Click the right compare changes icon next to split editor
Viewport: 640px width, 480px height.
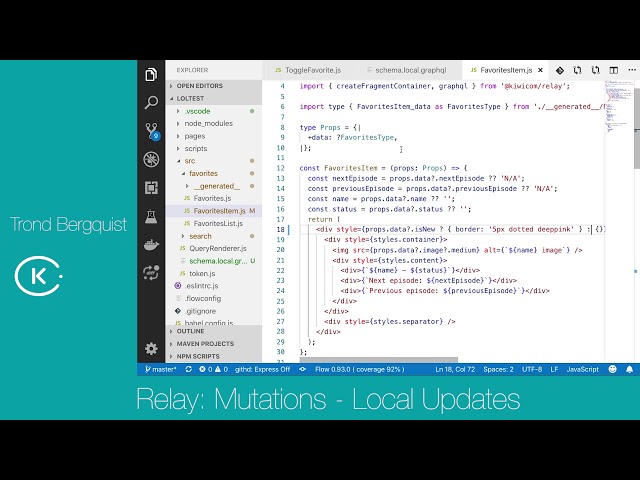point(596,70)
